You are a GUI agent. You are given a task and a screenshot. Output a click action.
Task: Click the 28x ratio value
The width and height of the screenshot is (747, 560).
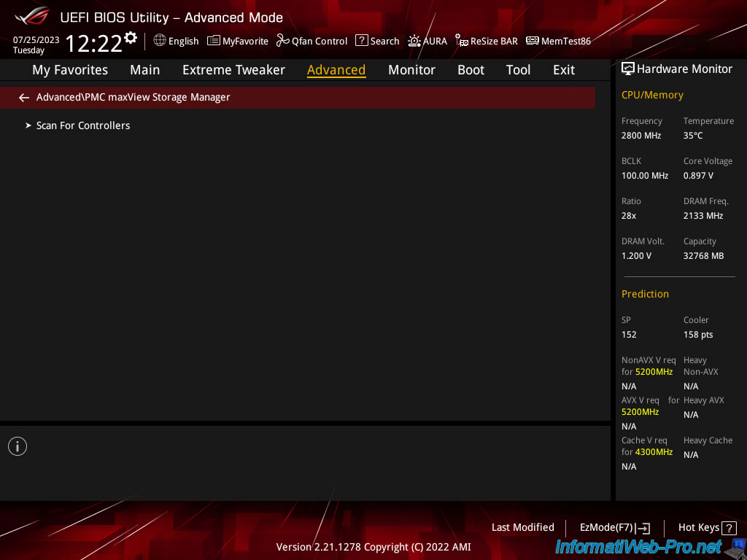pos(629,216)
